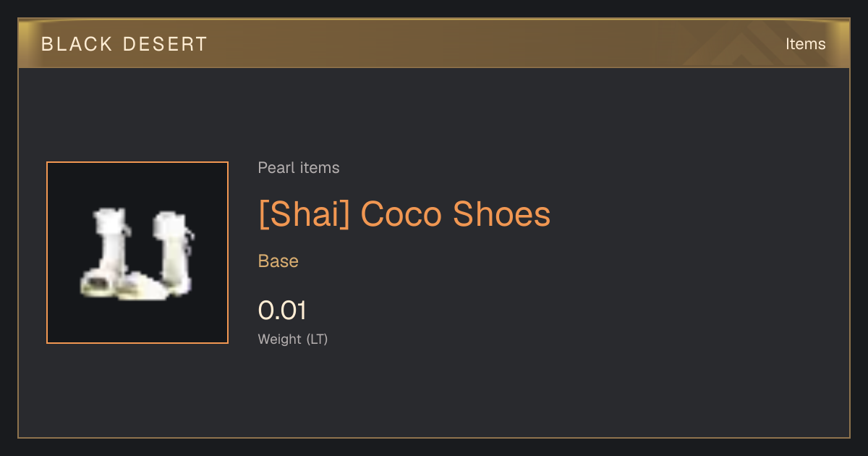Click the chevron emblem in gold header

click(745, 45)
